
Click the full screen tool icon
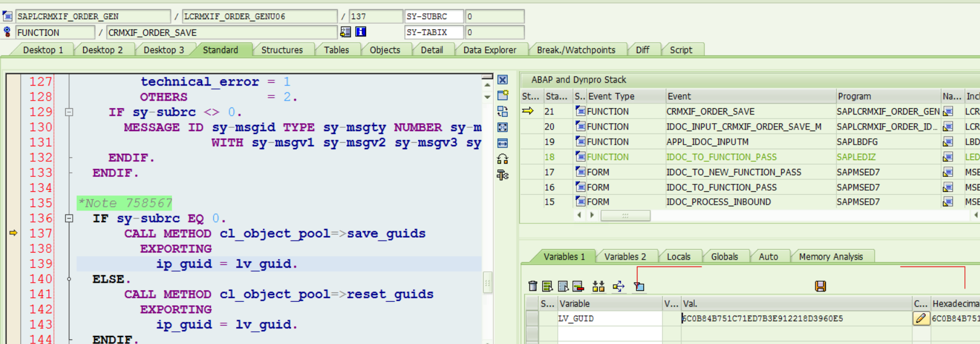point(502,127)
